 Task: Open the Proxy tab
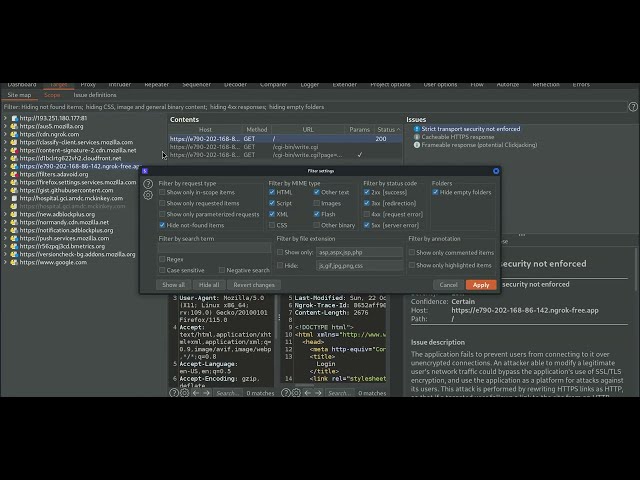click(88, 85)
